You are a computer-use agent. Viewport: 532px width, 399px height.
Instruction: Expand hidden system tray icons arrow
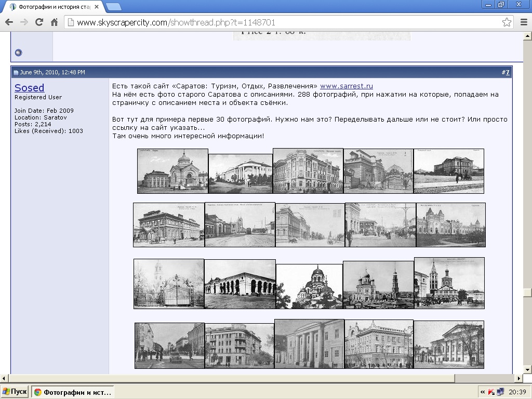pyautogui.click(x=483, y=392)
